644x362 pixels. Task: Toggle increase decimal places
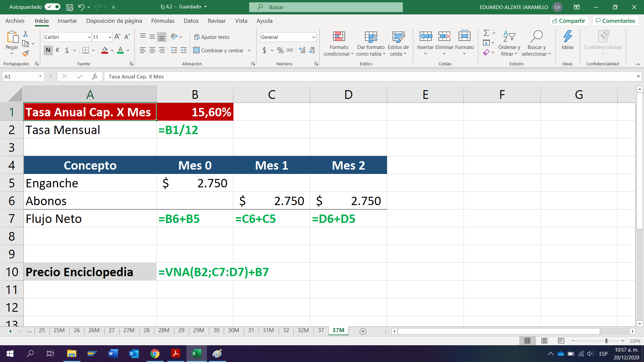301,50
